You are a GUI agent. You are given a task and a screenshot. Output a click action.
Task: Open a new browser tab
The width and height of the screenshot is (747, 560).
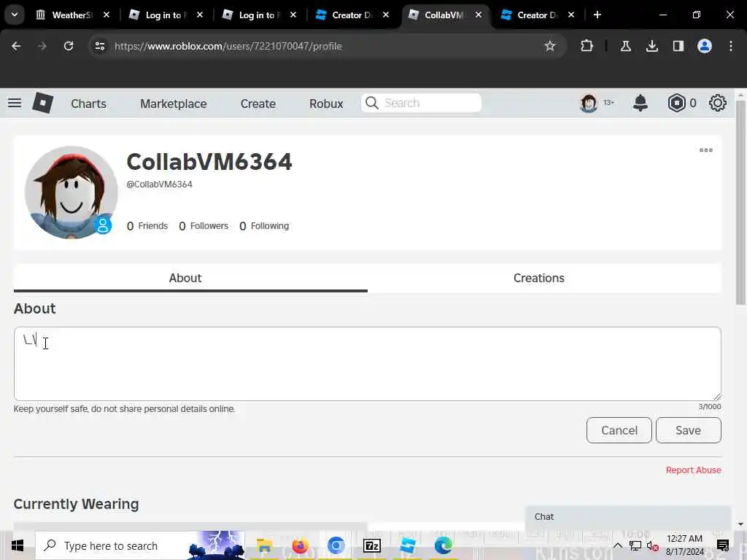pyautogui.click(x=597, y=15)
